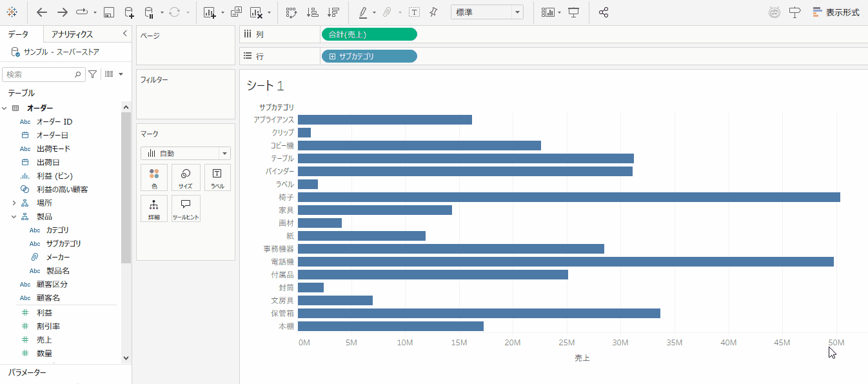Duplicate the current worksheet
This screenshot has height=384, width=868.
click(236, 12)
